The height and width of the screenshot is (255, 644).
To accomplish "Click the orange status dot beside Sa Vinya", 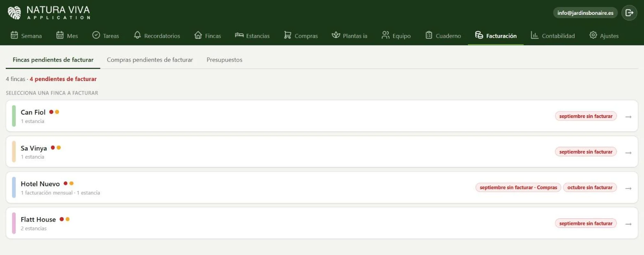I will click(x=59, y=148).
